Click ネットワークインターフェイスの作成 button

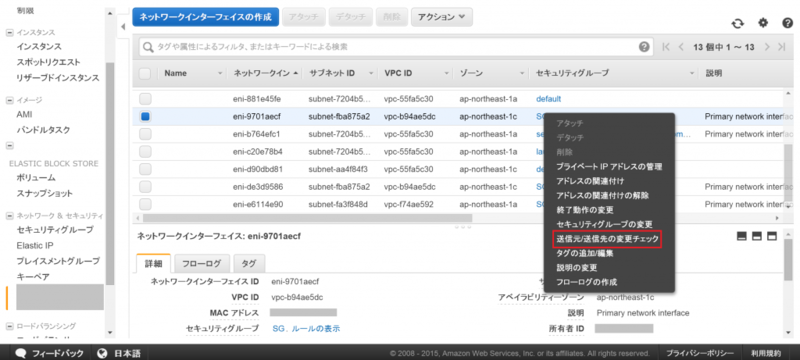(206, 17)
